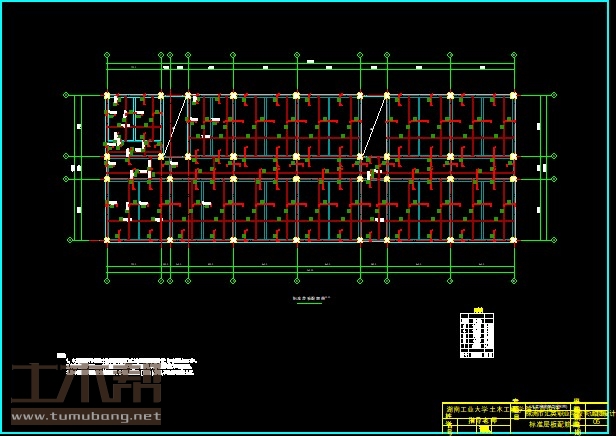Select the top-left corner column node
Image resolution: width=616 pixels, height=436 pixels.
point(107,96)
